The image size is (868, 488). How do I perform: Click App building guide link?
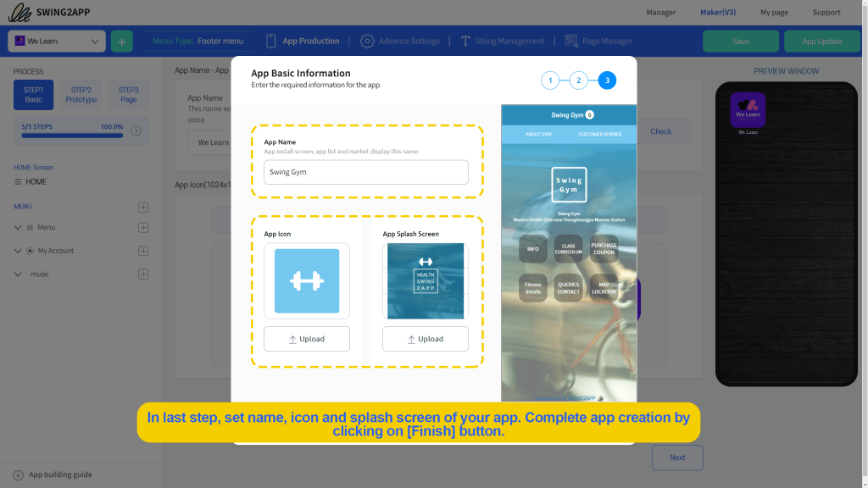pos(60,474)
